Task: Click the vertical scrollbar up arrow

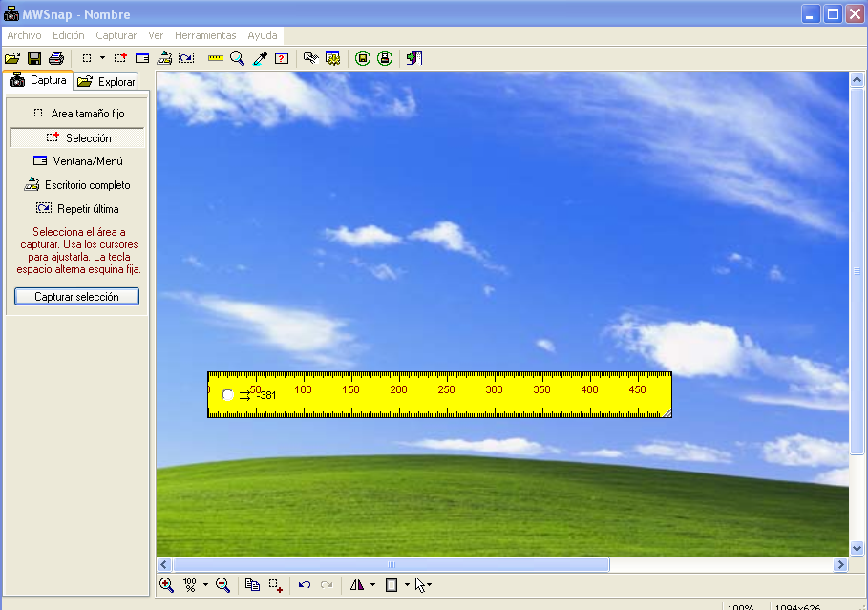Action: click(x=857, y=79)
